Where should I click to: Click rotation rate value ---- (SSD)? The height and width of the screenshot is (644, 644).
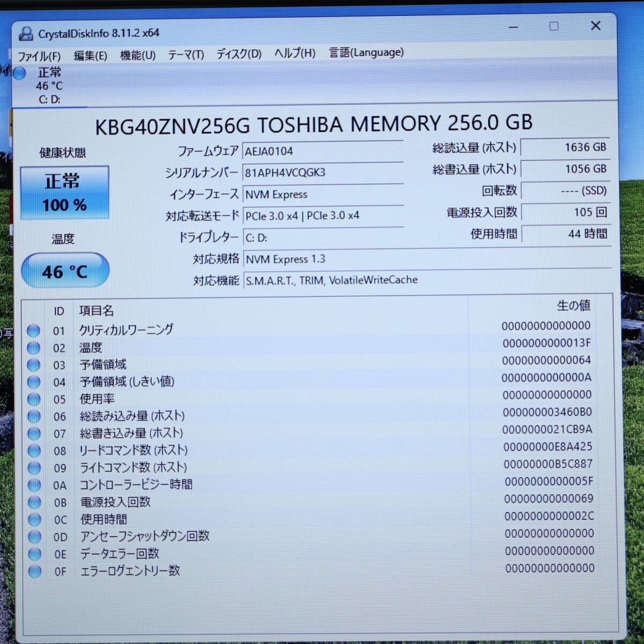pos(566,191)
